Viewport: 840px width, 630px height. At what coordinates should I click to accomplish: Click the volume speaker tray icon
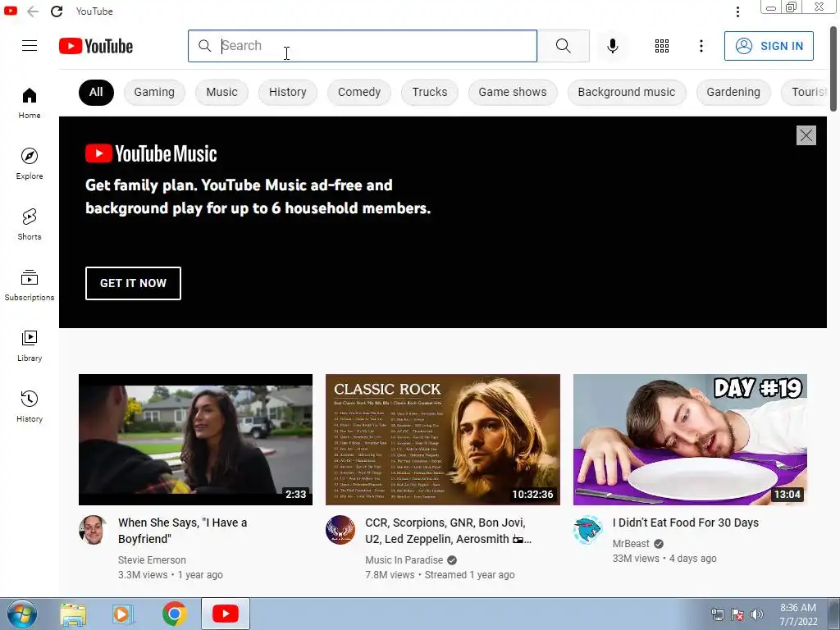(756, 615)
